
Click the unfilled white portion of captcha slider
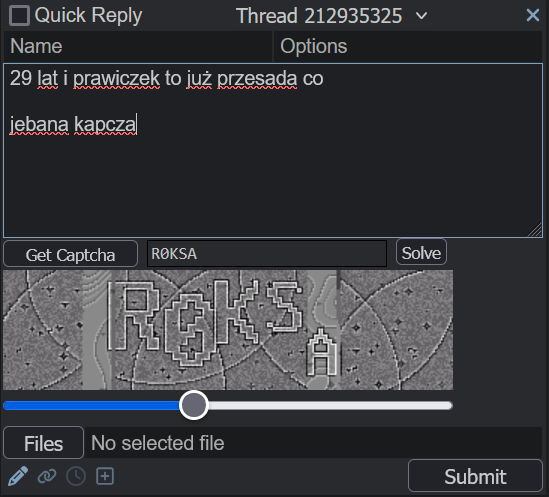[x=330, y=406]
